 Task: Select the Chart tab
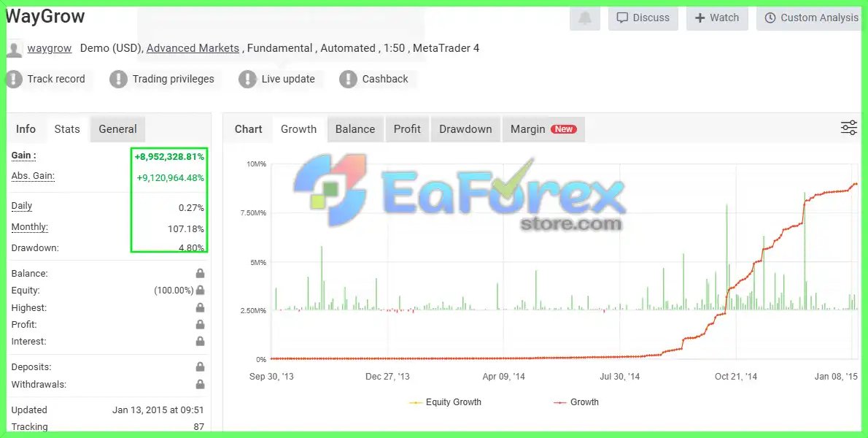pos(248,129)
